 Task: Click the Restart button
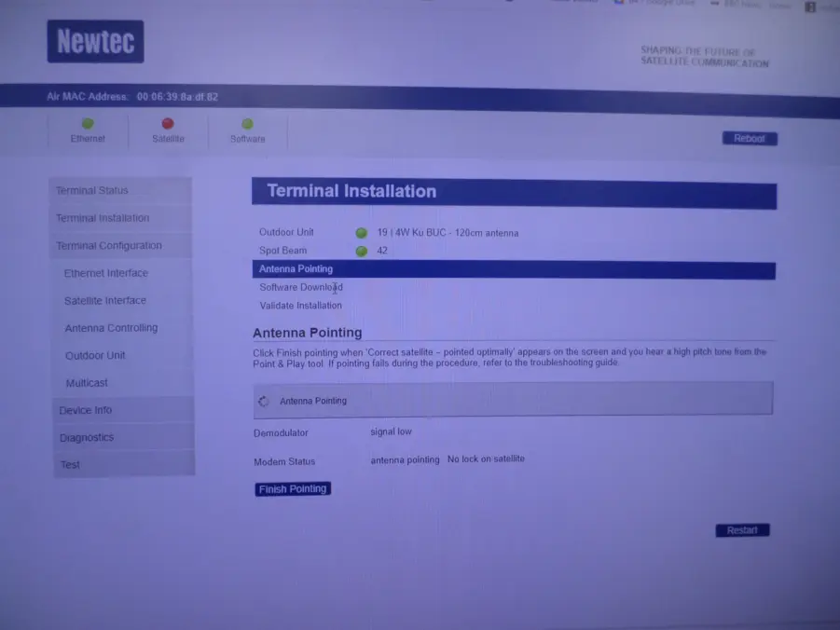click(x=742, y=530)
